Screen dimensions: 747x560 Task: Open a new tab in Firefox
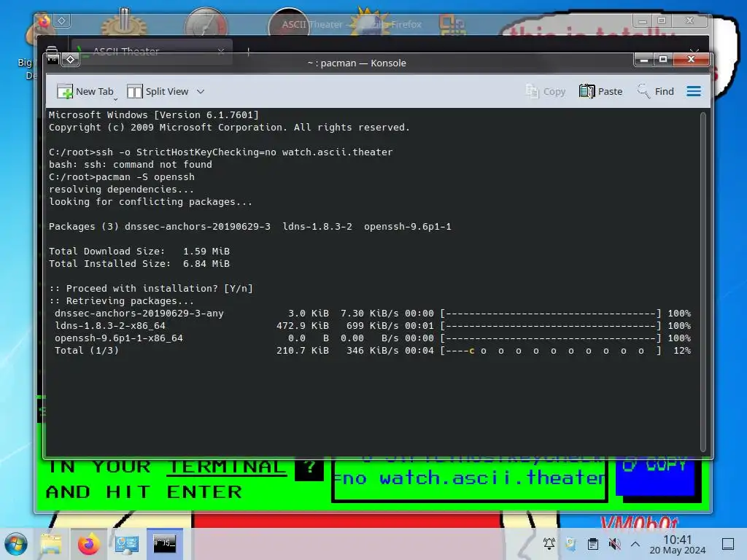click(248, 51)
